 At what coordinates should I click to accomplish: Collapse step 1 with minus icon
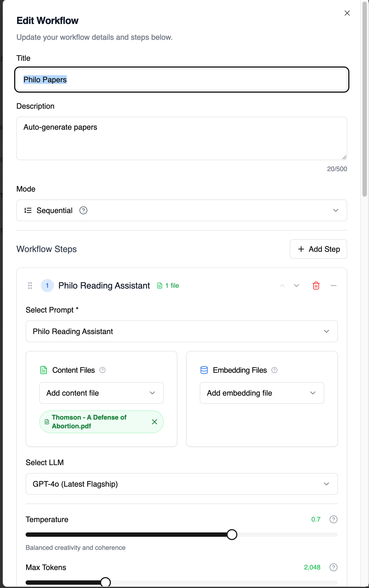click(x=334, y=286)
